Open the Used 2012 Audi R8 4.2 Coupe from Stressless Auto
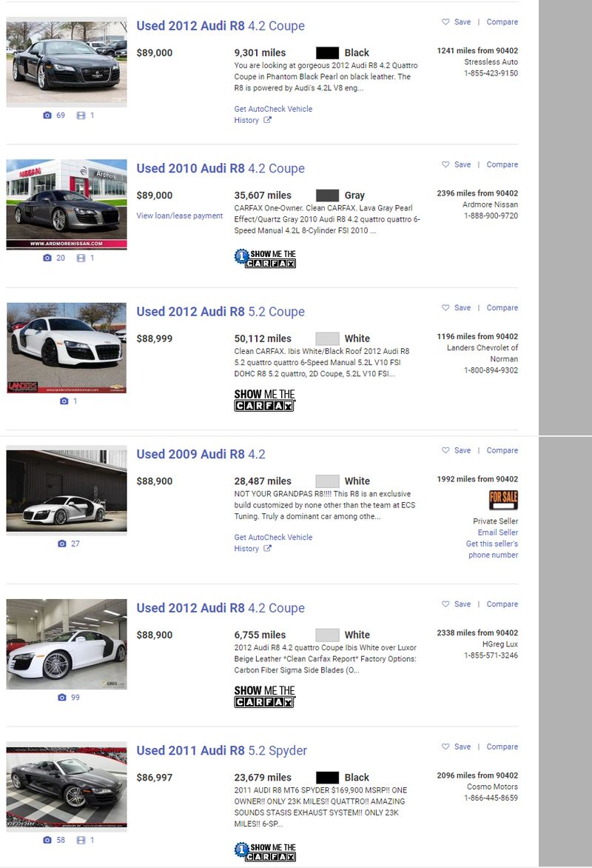Image resolution: width=592 pixels, height=868 pixels. click(x=221, y=26)
